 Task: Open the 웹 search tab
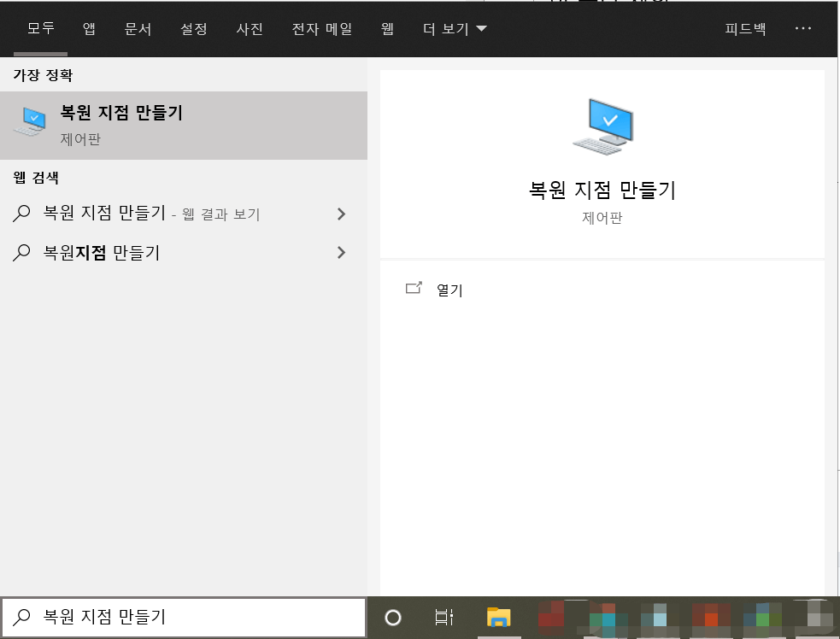(x=386, y=28)
